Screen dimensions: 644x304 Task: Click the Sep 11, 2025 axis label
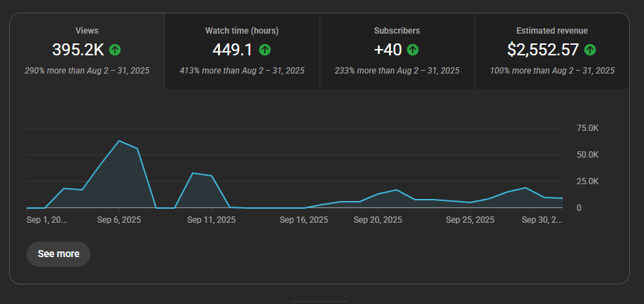coord(212,220)
